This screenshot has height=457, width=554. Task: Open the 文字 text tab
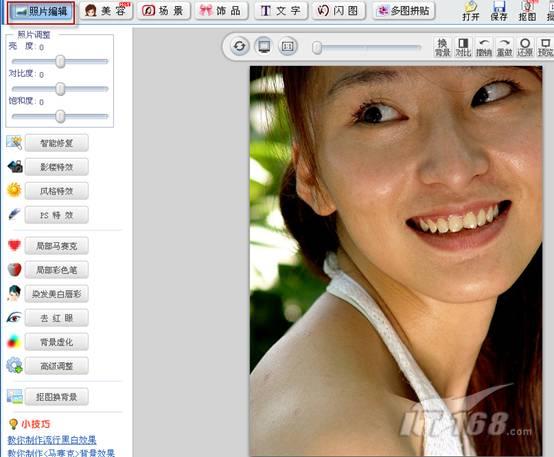tap(281, 11)
